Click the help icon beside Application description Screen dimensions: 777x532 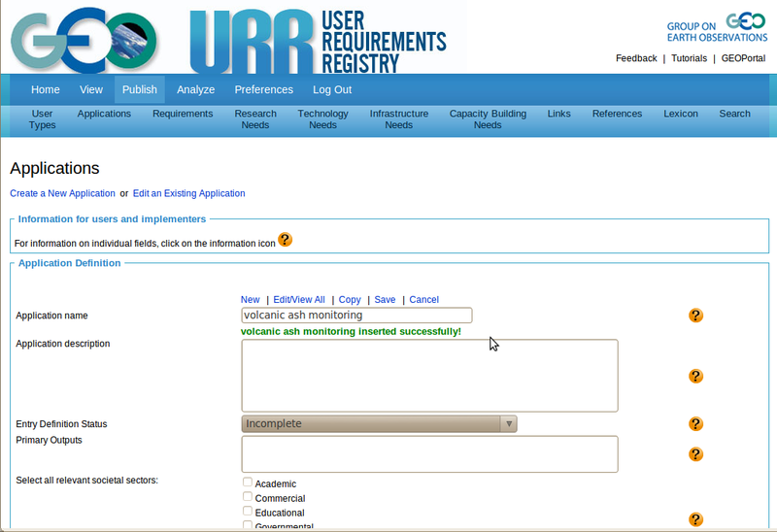[695, 376]
